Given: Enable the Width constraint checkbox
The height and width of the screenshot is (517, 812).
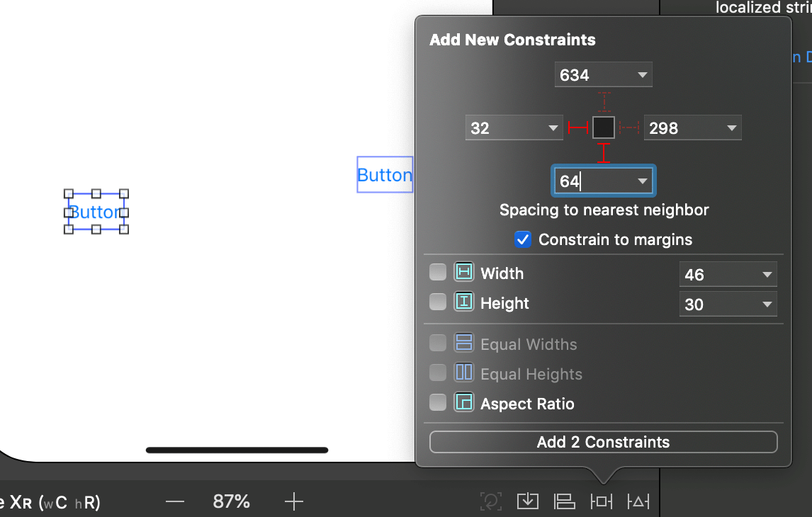Looking at the screenshot, I should click(438, 273).
